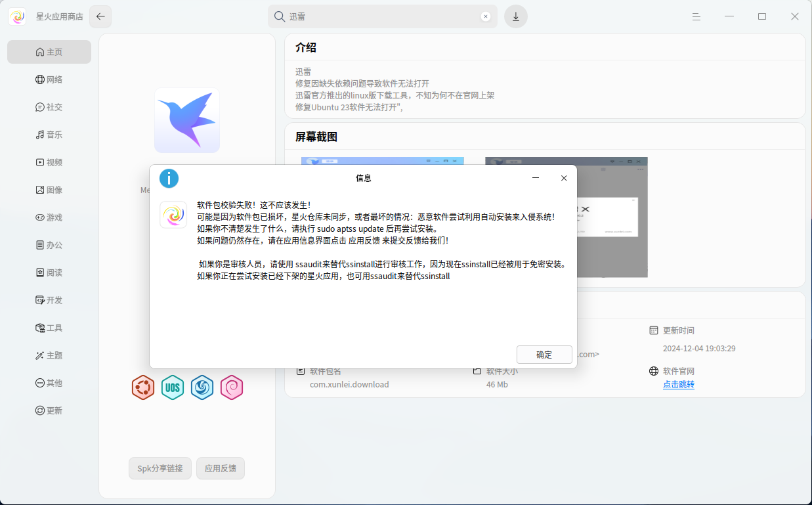
Task: Minimize the 信息 dialog window
Action: [536, 178]
